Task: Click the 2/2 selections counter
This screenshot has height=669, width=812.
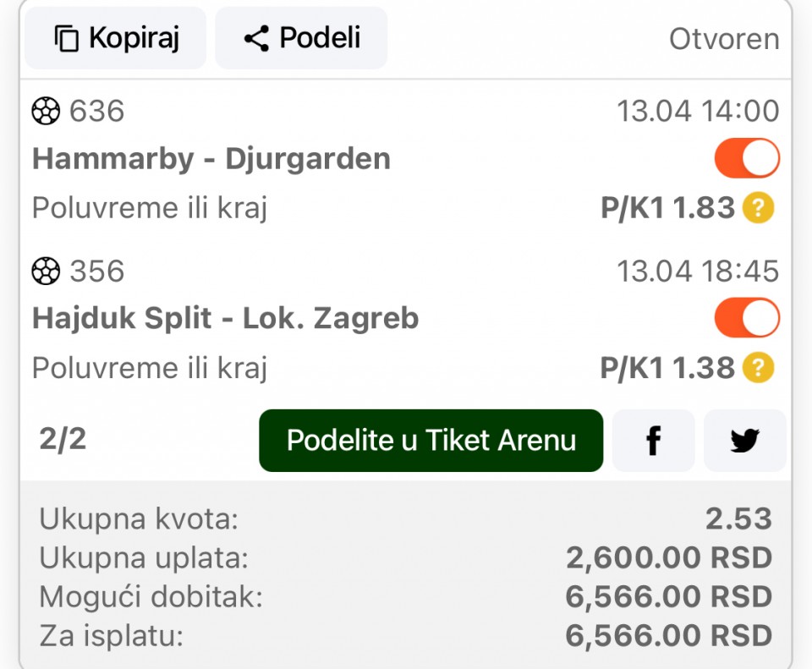Action: [63, 440]
